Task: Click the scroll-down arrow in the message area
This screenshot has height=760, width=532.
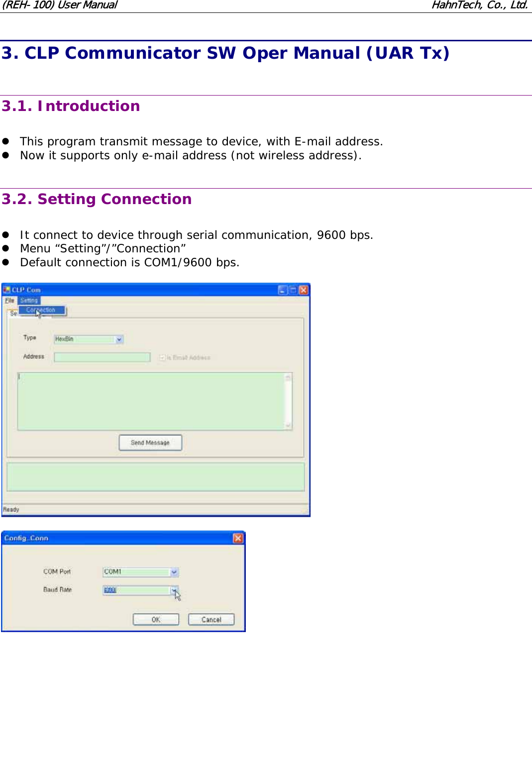Action: pos(288,424)
